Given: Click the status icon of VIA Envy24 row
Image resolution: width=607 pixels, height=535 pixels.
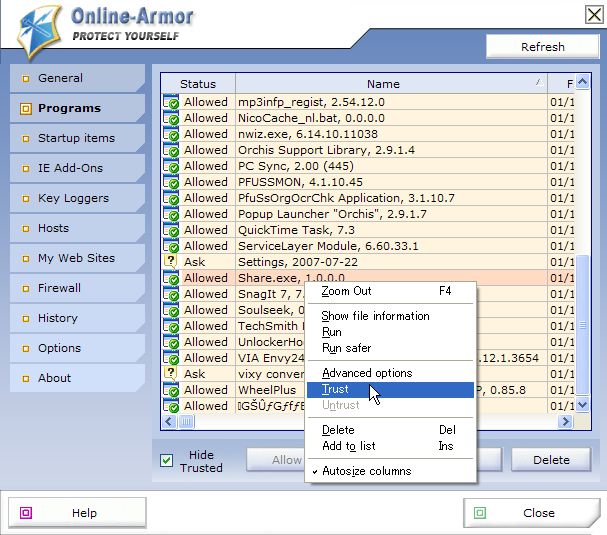Looking at the screenshot, I should click(x=171, y=358).
